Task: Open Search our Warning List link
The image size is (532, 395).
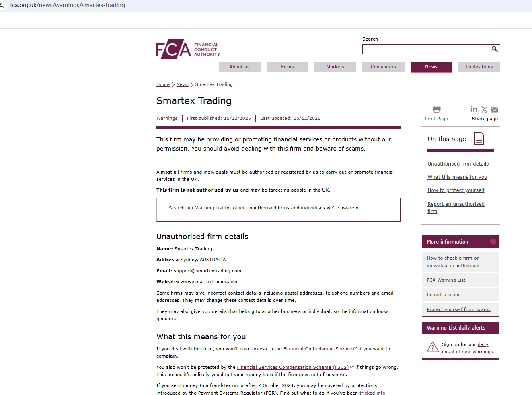Action: [x=196, y=208]
